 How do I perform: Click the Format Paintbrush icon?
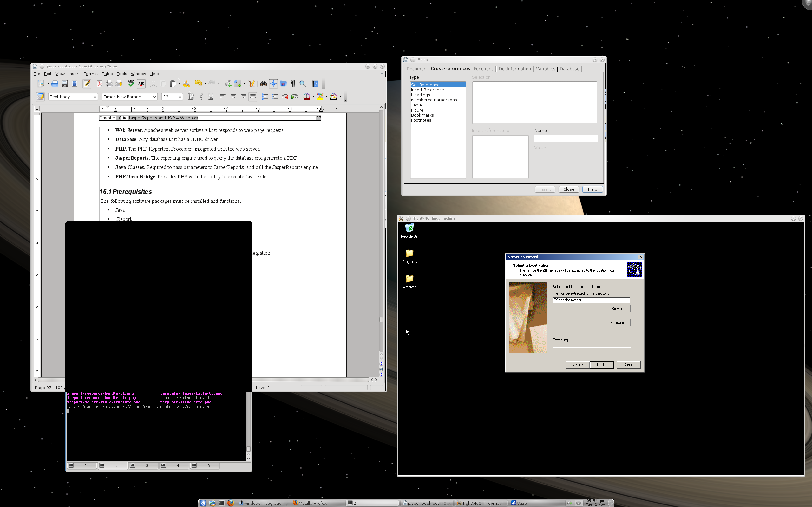pyautogui.click(x=187, y=84)
